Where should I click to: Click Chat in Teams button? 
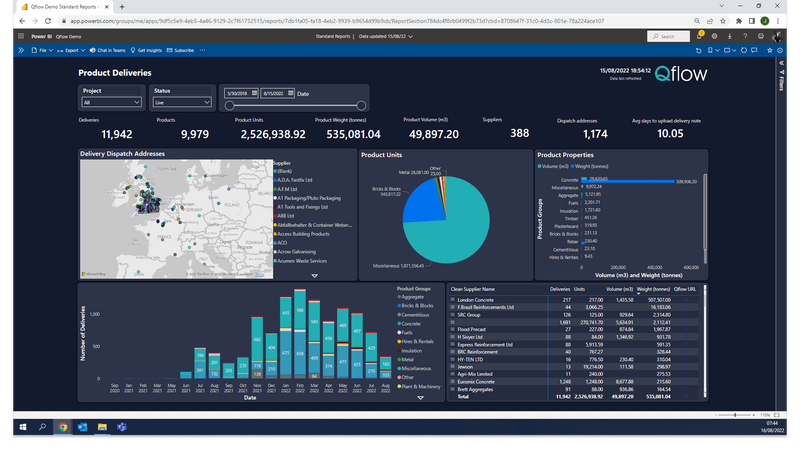point(108,51)
